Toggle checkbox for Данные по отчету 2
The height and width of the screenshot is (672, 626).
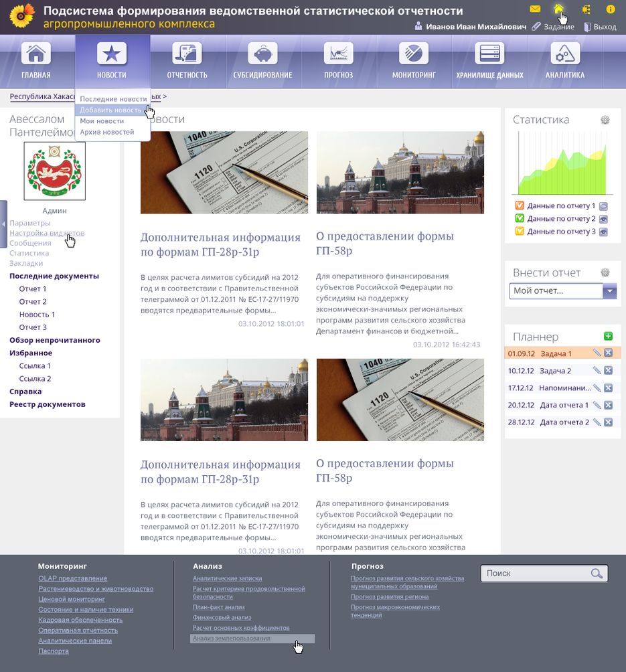[520, 219]
